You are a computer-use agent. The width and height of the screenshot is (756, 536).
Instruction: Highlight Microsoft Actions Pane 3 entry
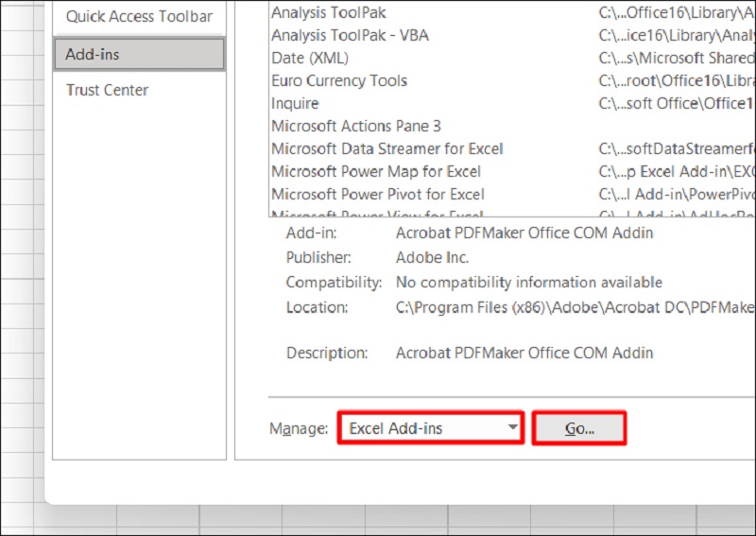355,127
